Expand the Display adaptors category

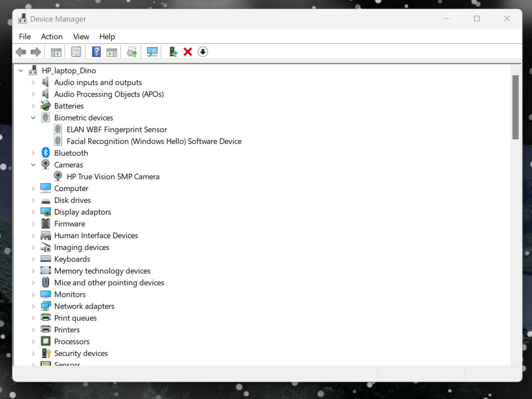click(33, 212)
